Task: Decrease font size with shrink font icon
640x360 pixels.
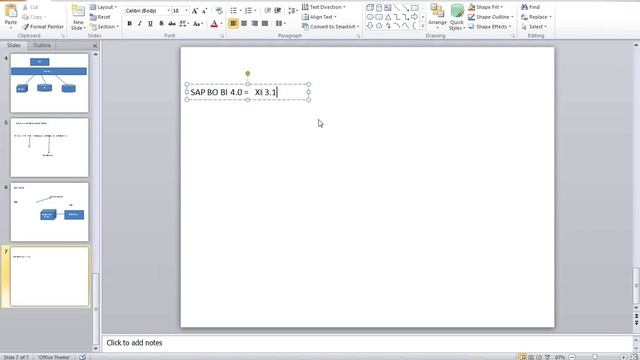Action: [x=204, y=11]
